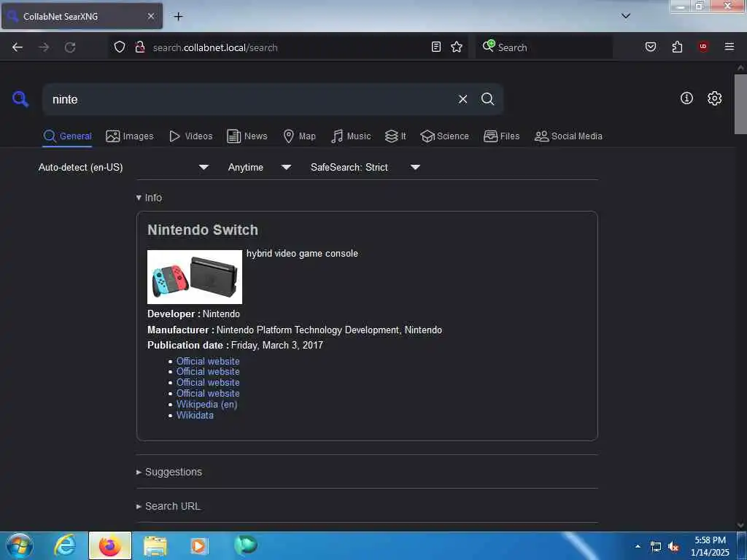Expand the Suggestions section
Screen dimensions: 747x560
point(169,472)
